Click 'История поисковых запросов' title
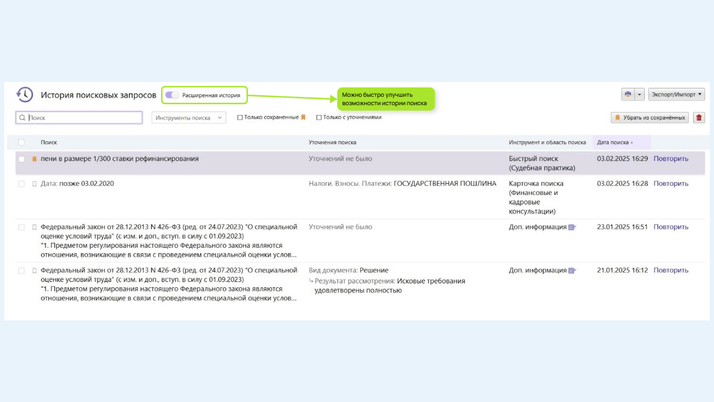This screenshot has height=402, width=714. [98, 95]
